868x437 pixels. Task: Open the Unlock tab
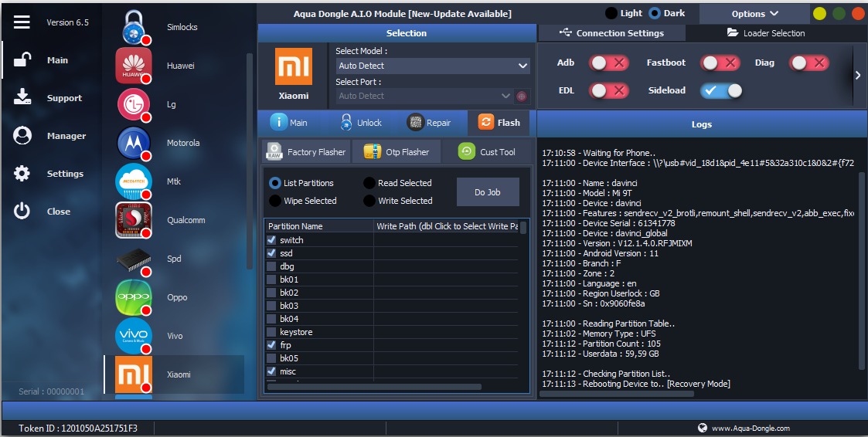[361, 122]
